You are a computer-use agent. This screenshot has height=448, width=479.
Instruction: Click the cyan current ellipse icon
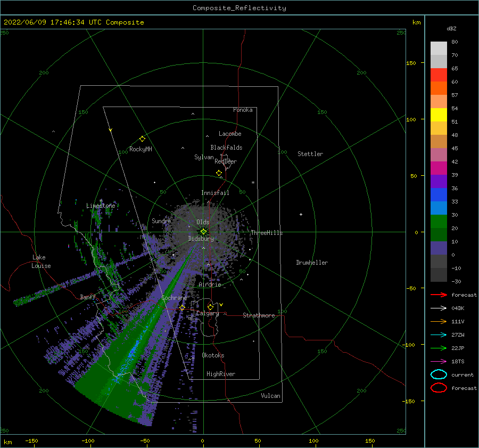click(x=439, y=374)
